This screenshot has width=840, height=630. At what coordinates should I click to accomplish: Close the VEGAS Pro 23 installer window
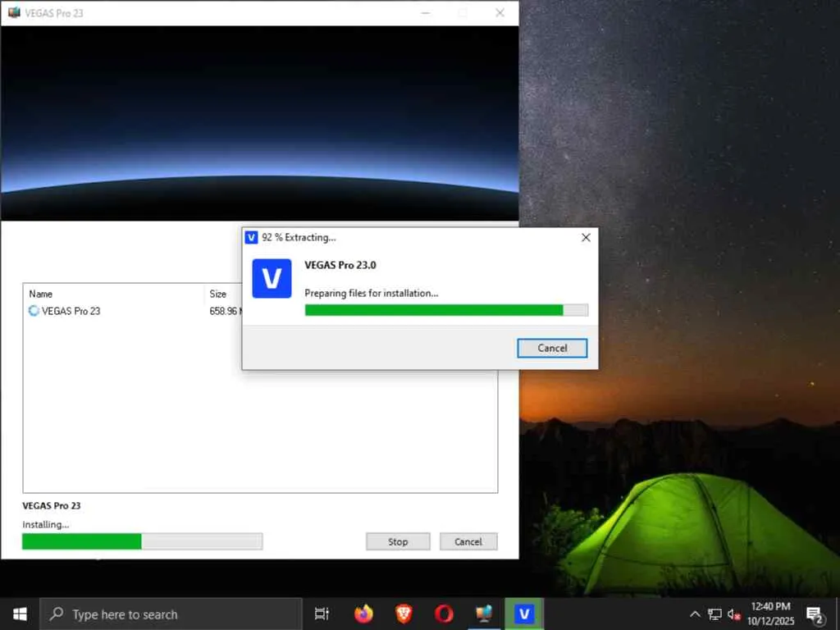point(500,13)
